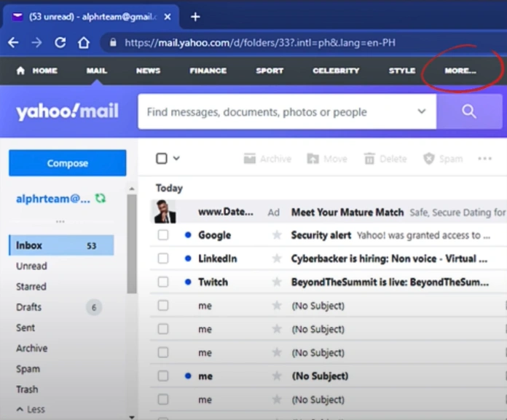The image size is (507, 420).
Task: Open the Celebrity section
Action: point(336,71)
